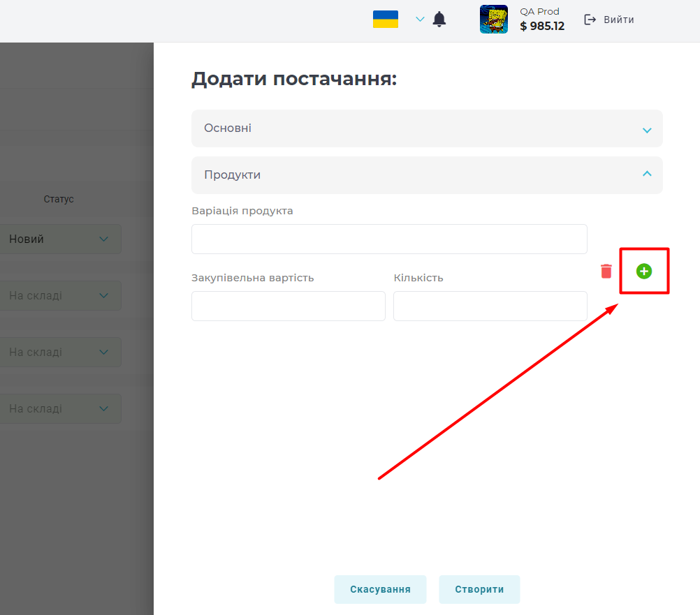Click the Кількість input field
The width and height of the screenshot is (700, 615).
pos(490,306)
